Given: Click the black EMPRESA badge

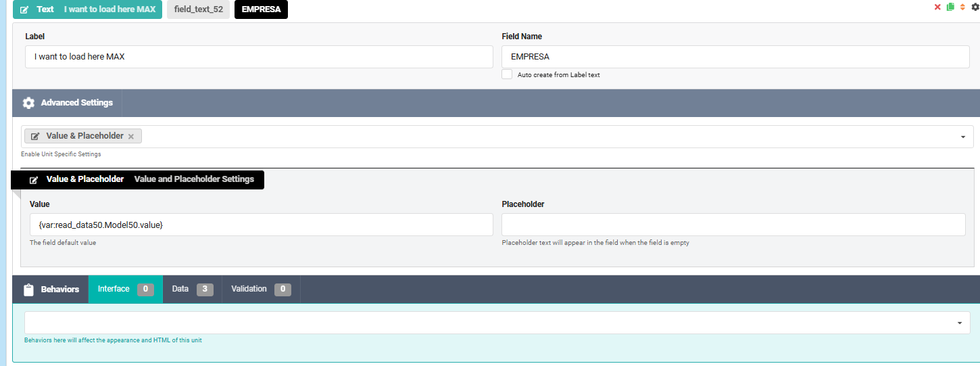Looking at the screenshot, I should (x=261, y=9).
